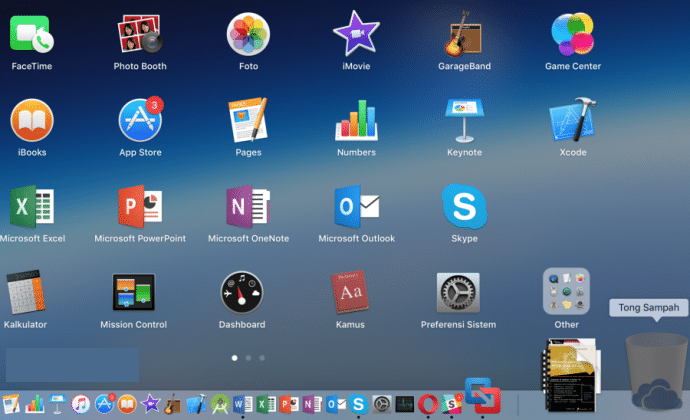Screen dimensions: 690x420
Task: Click iBooks icon in the Dock
Action: tap(127, 404)
